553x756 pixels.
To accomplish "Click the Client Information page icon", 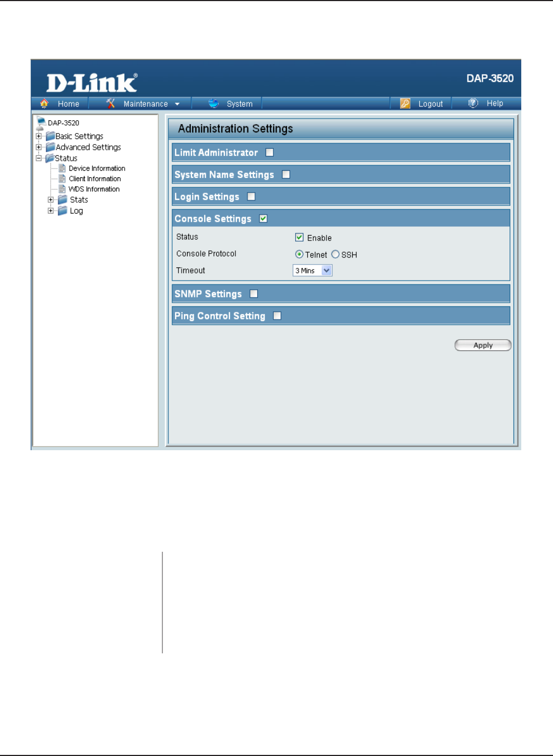I will tap(62, 178).
